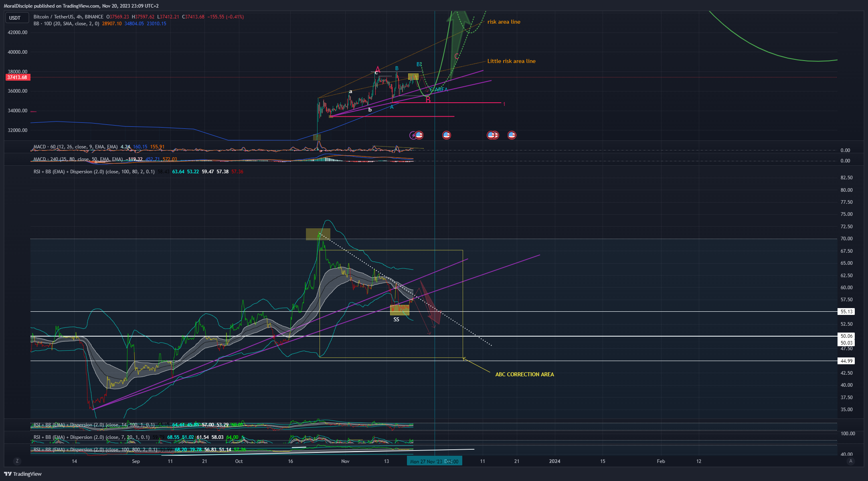
Task: Click the change value −155.55 (−0.41%)
Action: pos(226,17)
